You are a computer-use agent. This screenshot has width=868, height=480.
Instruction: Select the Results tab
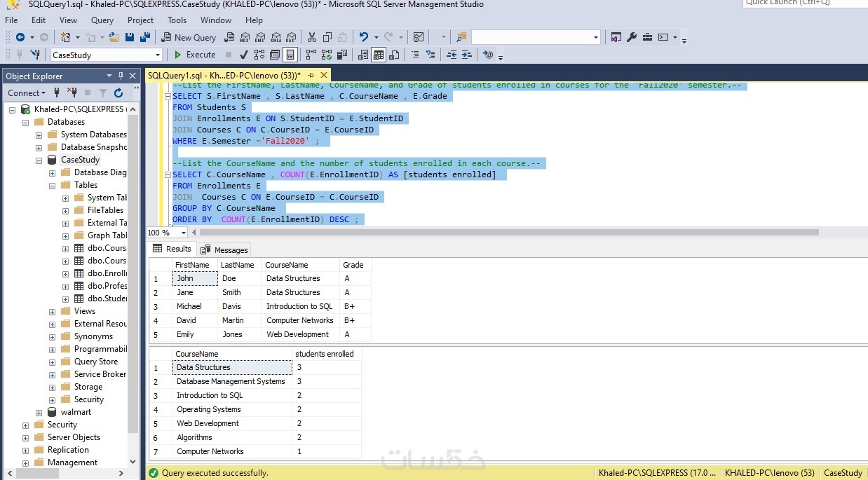(x=172, y=249)
